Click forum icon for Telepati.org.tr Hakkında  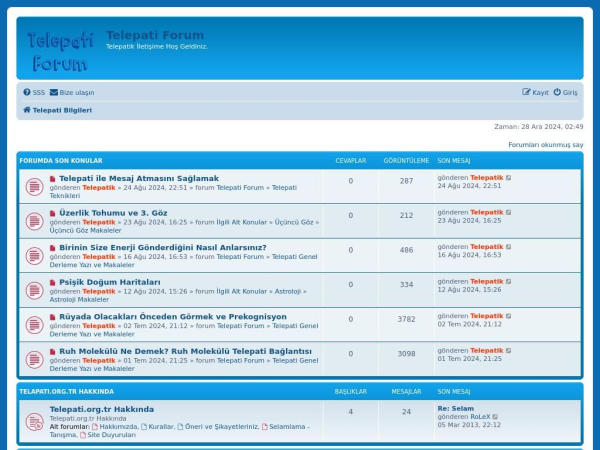34,422
